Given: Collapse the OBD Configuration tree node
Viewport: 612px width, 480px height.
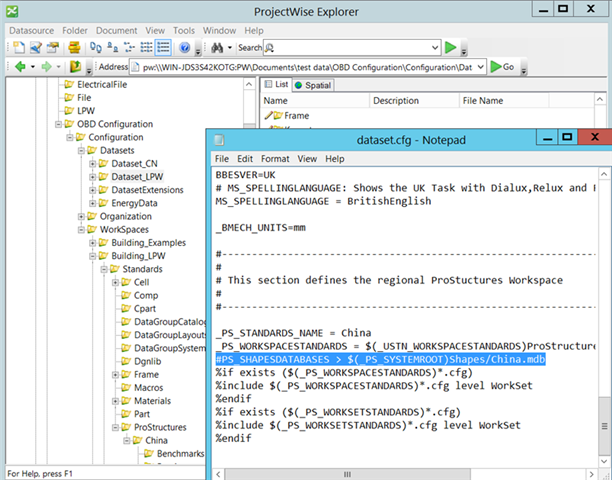Looking at the screenshot, I should click(x=58, y=124).
